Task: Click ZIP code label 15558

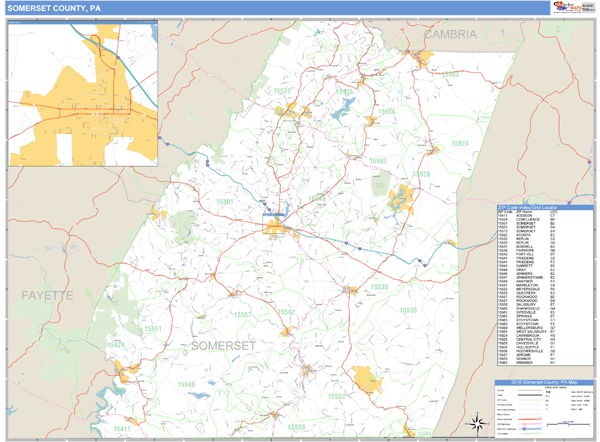Action: [296, 427]
